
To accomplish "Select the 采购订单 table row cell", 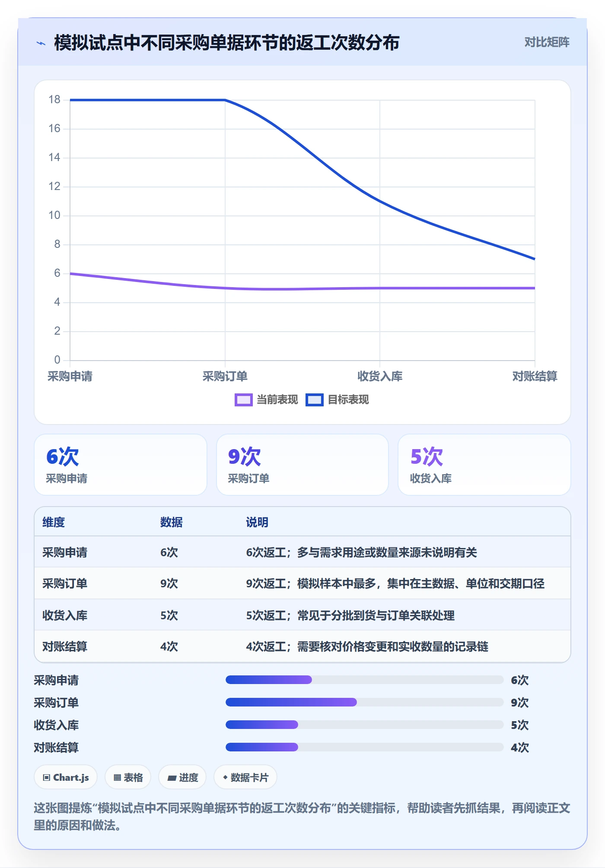I will (x=65, y=583).
